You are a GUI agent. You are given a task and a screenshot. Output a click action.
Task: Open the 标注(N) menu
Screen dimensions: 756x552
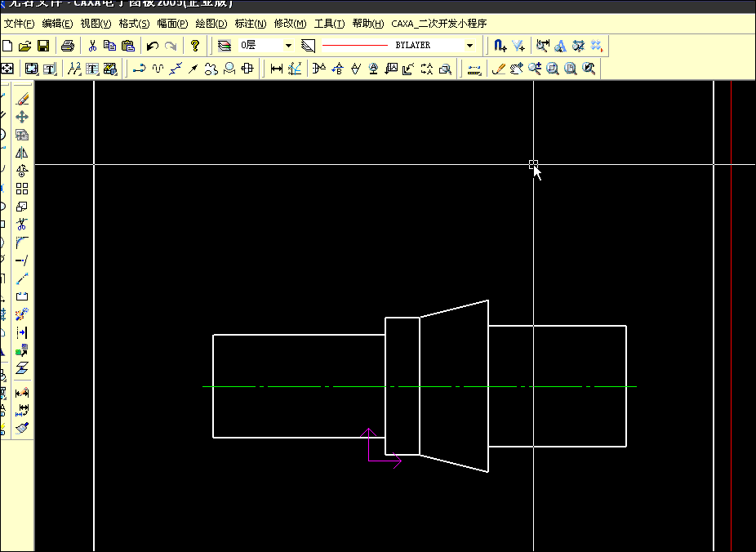click(x=251, y=24)
